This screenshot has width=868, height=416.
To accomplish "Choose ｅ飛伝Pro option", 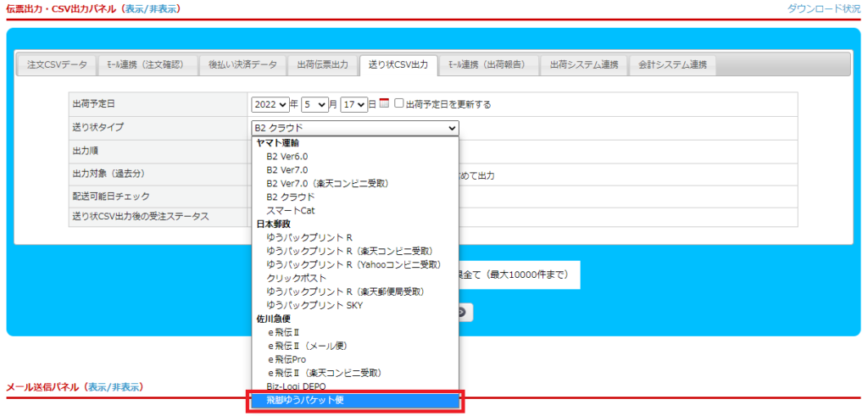I will [355, 359].
